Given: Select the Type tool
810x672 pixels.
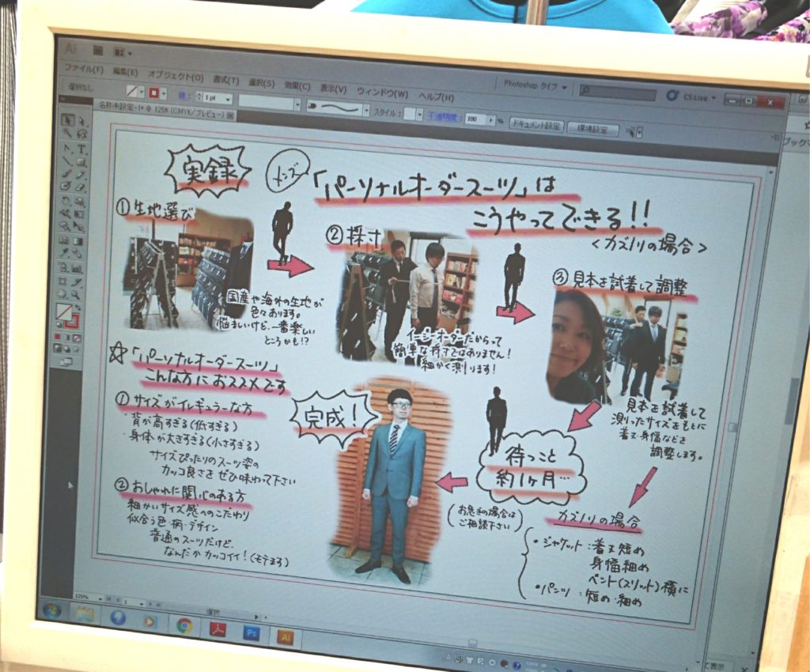Looking at the screenshot, I should click(82, 148).
